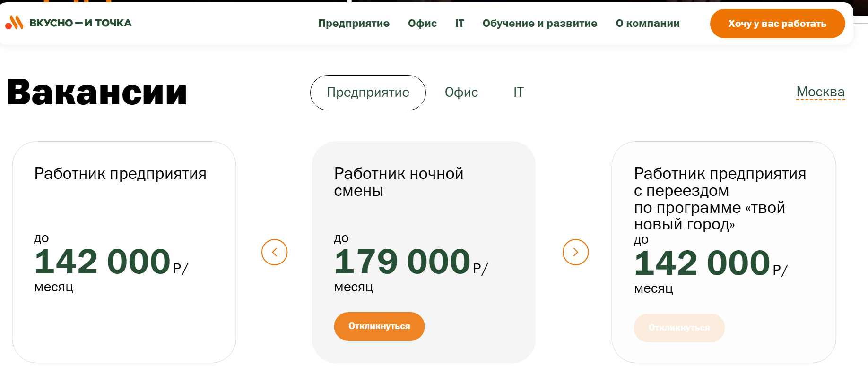Click the 179 000 salary figure

402,262
